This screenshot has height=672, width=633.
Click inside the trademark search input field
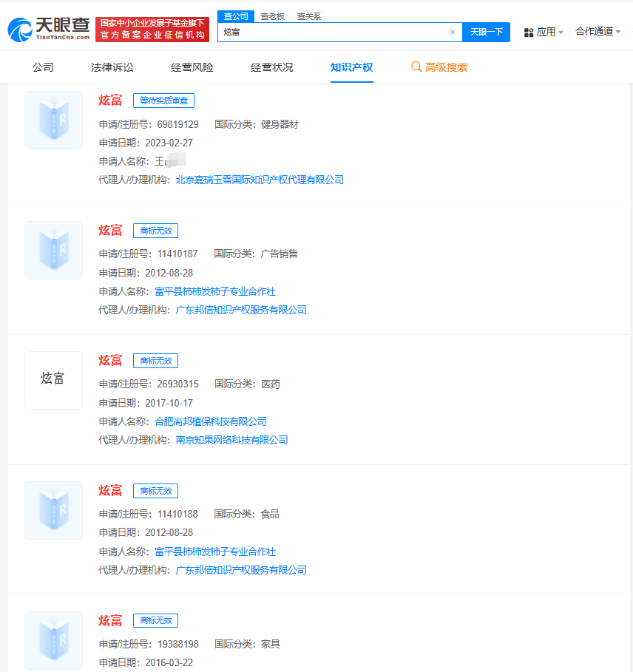[x=333, y=33]
